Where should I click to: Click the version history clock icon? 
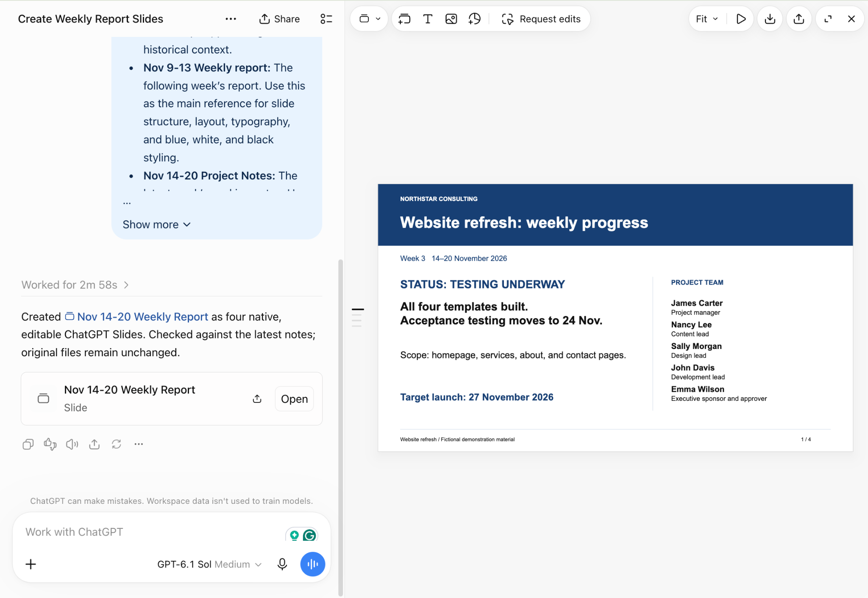pos(474,19)
